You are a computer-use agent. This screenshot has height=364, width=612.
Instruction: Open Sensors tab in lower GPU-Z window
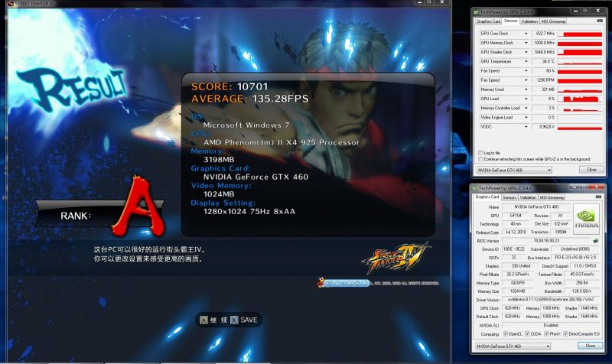coord(509,197)
